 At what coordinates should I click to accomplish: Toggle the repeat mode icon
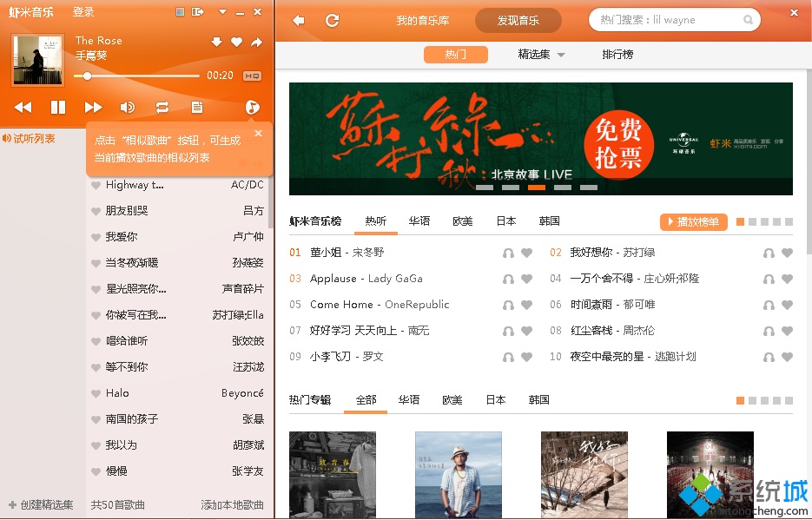coord(162,107)
